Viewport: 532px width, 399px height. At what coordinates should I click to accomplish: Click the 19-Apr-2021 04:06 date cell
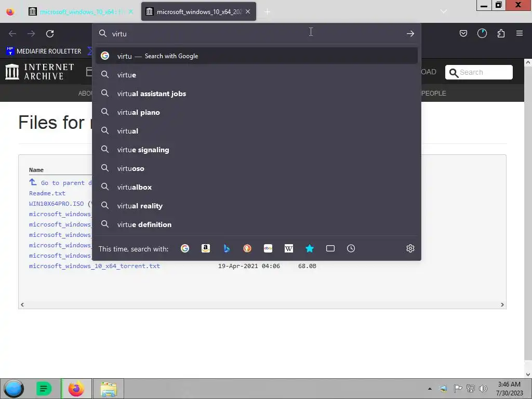(x=249, y=266)
